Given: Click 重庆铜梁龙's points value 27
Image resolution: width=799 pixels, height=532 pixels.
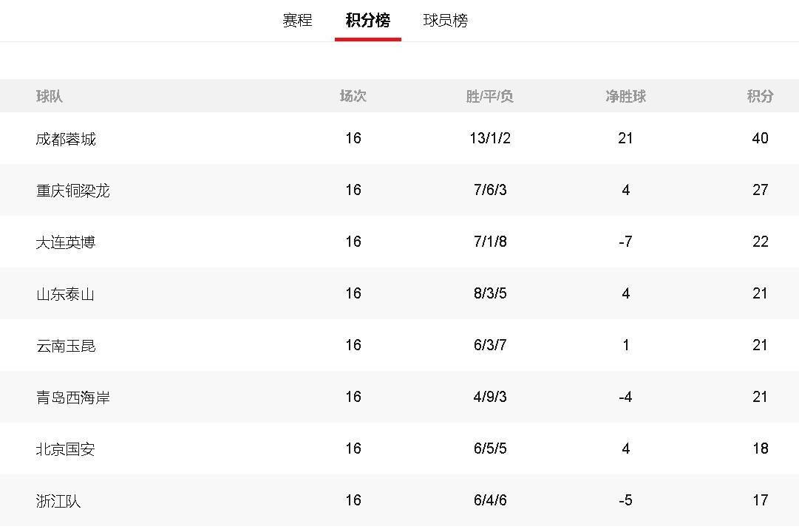Looking at the screenshot, I should (761, 190).
